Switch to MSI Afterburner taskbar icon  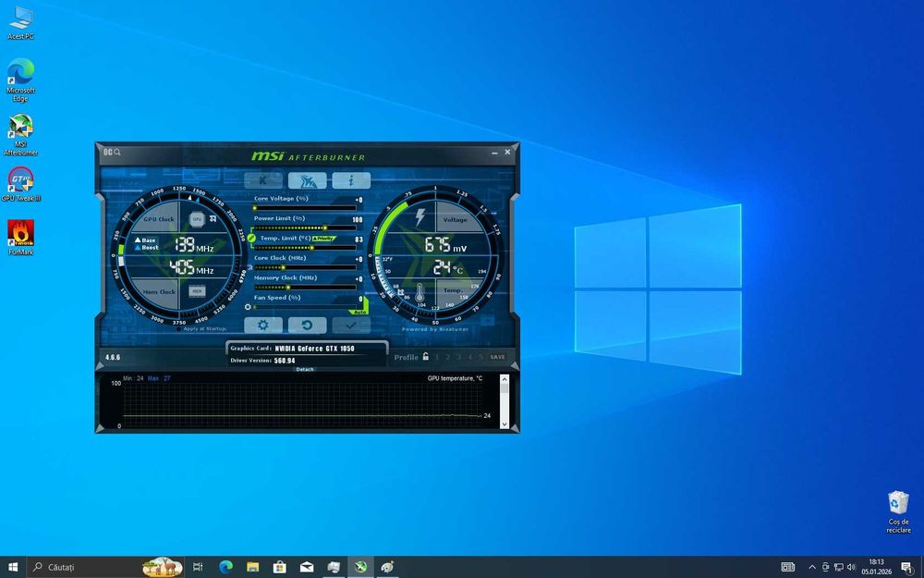point(360,567)
